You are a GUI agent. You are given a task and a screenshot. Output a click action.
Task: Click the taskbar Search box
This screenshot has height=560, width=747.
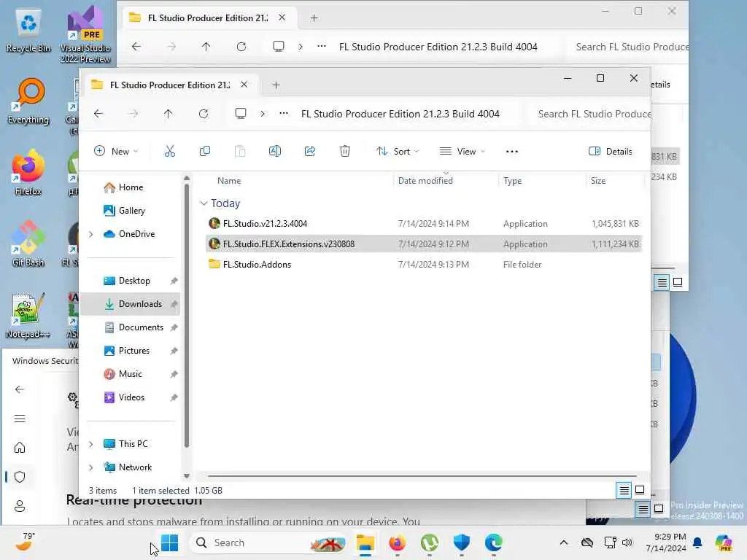tap(268, 542)
